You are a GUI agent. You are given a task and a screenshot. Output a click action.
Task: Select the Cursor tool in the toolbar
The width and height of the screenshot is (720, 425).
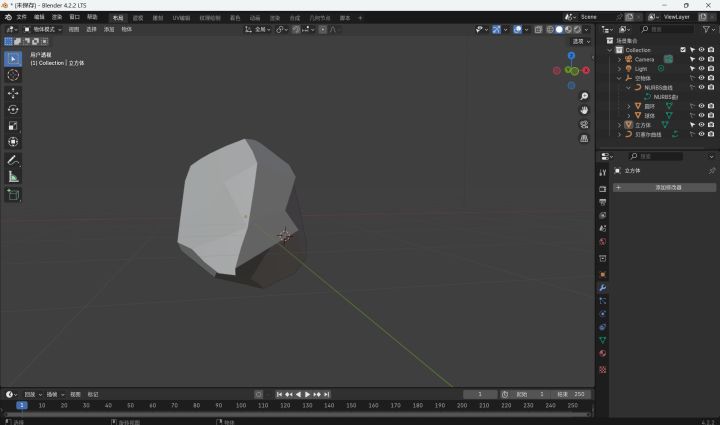(x=13, y=75)
